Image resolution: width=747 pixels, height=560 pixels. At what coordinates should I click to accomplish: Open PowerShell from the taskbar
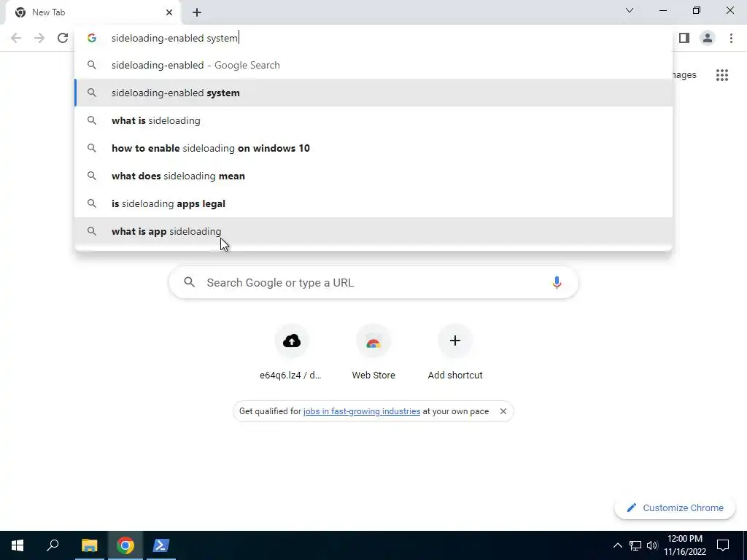point(160,545)
